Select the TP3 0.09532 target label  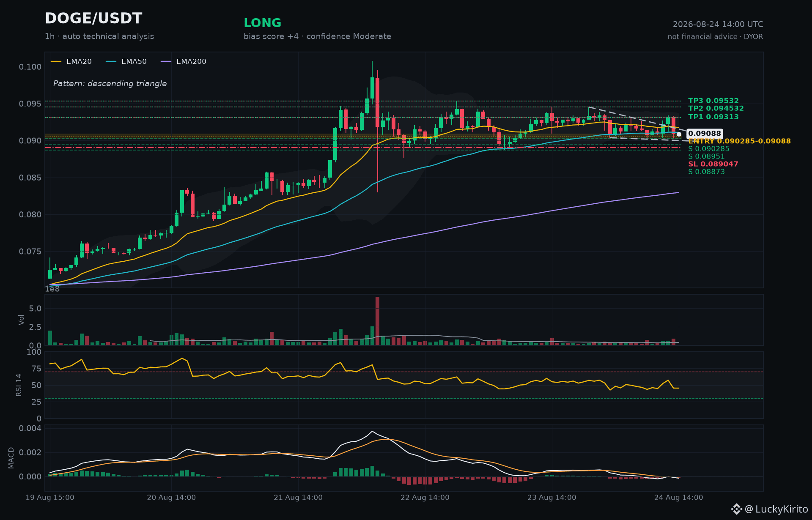(x=713, y=101)
